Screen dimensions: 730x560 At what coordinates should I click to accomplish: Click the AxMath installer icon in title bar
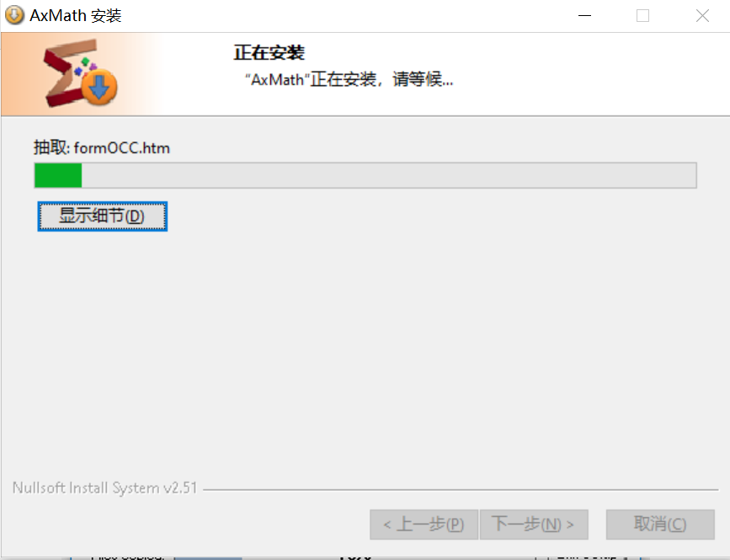14,15
